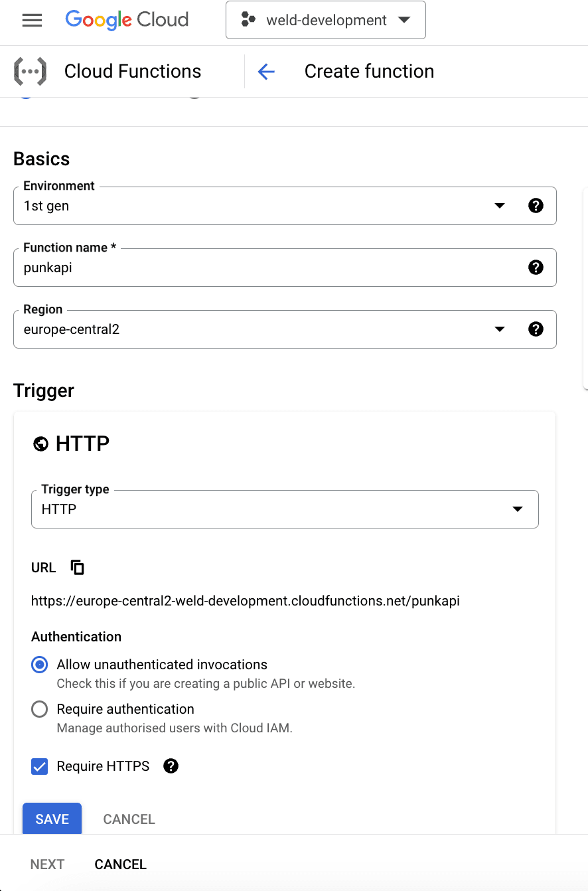
Task: Click the NEXT button
Action: click(47, 864)
